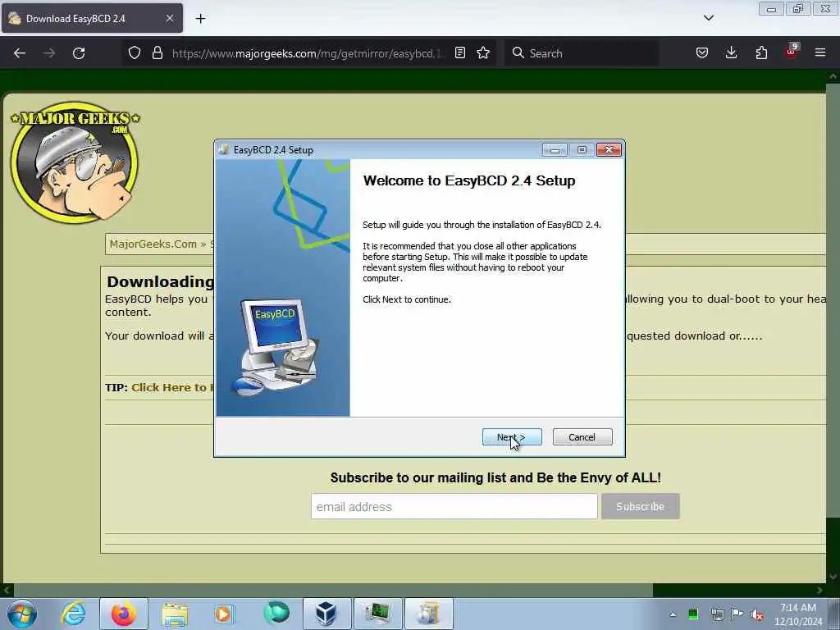Screen dimensions: 840x630
Task: Open the tracking protection shield icon
Action: (135, 53)
